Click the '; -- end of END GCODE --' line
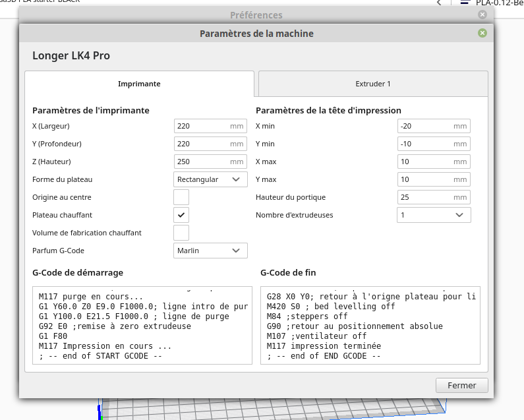The image size is (524, 420). [x=324, y=356]
